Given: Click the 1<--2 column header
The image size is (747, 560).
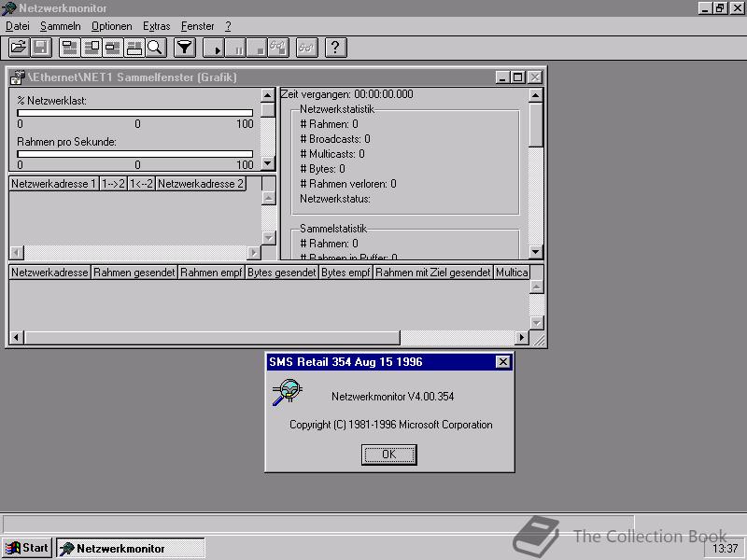Looking at the screenshot, I should [x=142, y=184].
